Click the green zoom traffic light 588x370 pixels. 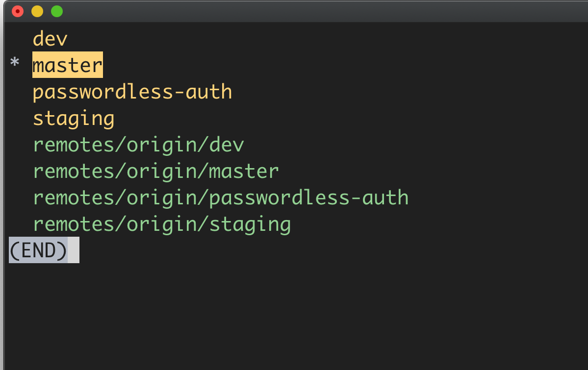coord(56,10)
